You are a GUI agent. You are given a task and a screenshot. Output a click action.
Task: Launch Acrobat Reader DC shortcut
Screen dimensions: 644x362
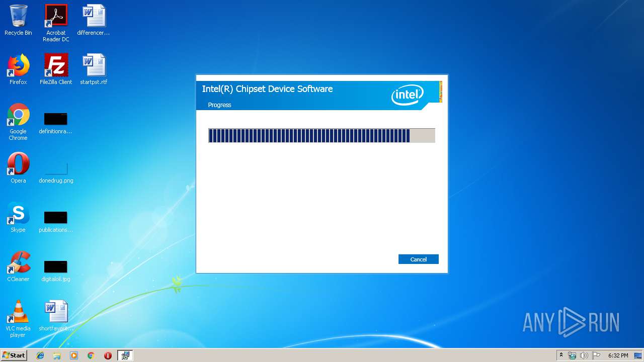tap(56, 23)
